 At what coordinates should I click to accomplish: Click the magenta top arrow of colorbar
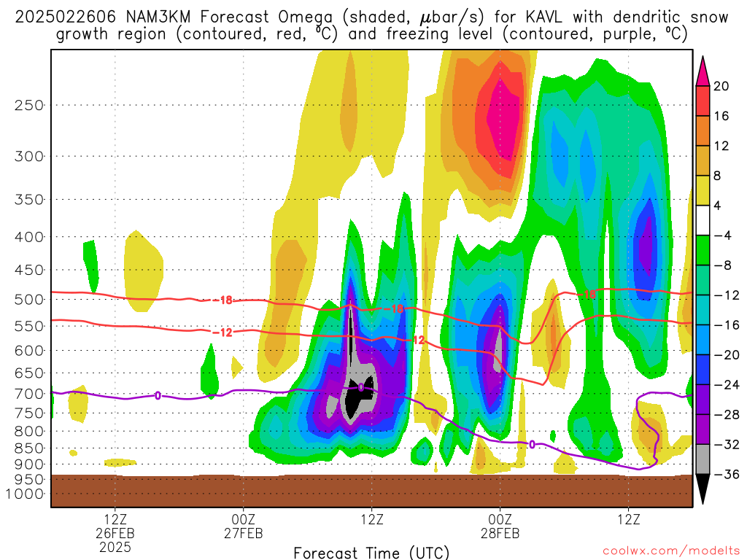[703, 71]
